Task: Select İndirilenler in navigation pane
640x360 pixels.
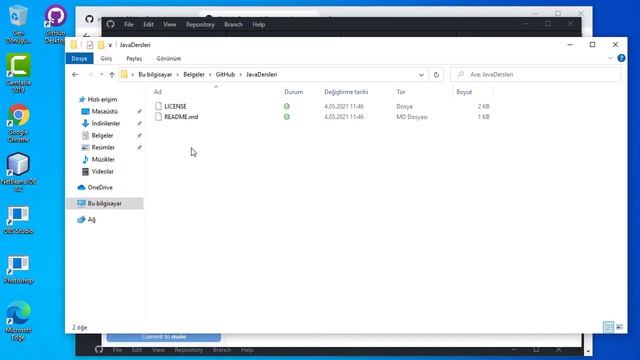Action: pos(106,123)
